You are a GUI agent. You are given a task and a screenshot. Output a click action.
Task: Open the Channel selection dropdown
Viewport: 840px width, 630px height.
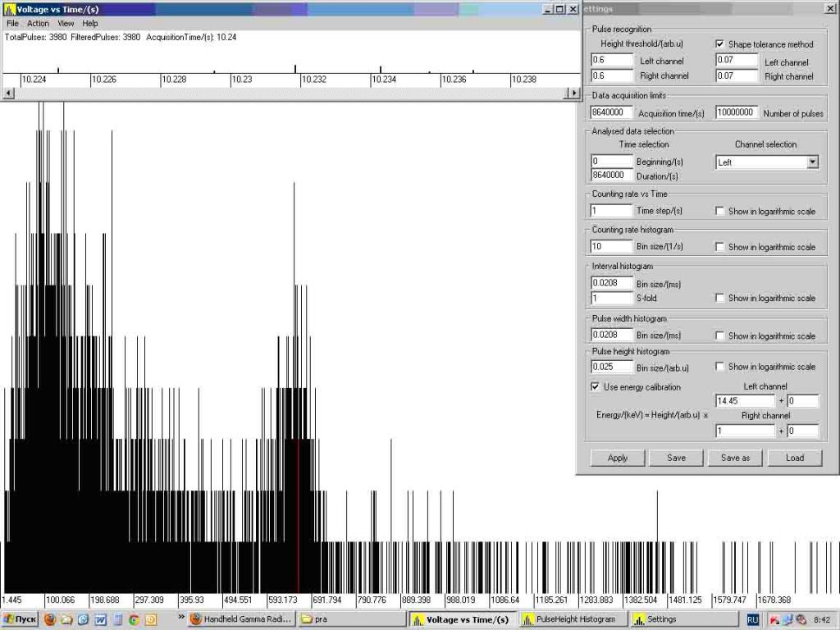point(812,162)
